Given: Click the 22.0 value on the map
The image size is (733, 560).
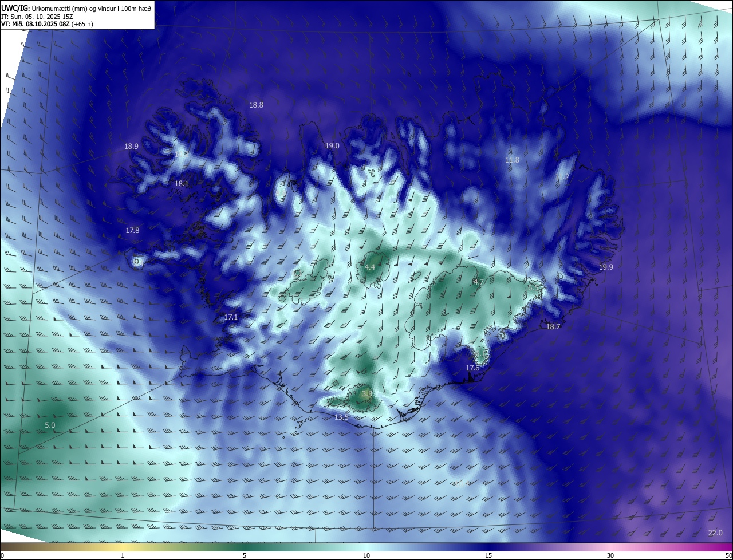Looking at the screenshot, I should [x=715, y=533].
